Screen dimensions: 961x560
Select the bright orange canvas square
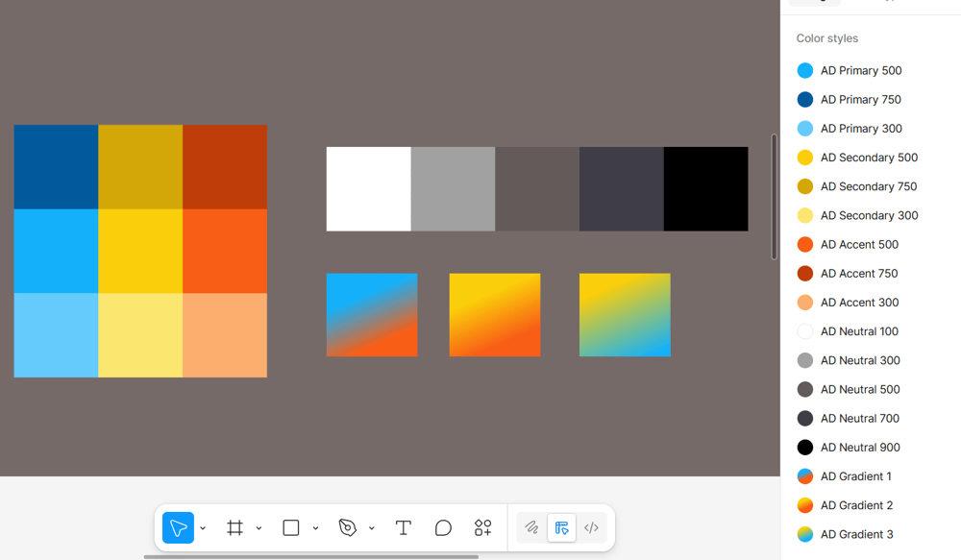pyautogui.click(x=225, y=252)
